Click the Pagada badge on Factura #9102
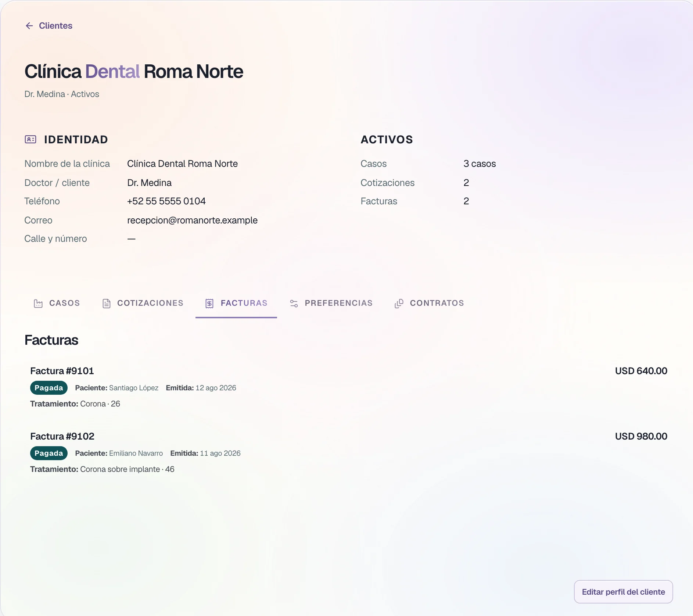Viewport: 693px width, 616px height. [x=49, y=453]
